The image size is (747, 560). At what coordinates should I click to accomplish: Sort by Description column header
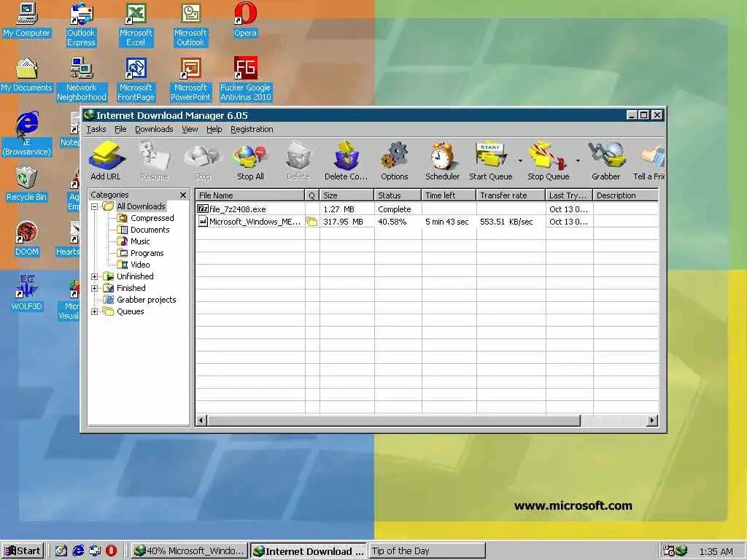coord(625,195)
